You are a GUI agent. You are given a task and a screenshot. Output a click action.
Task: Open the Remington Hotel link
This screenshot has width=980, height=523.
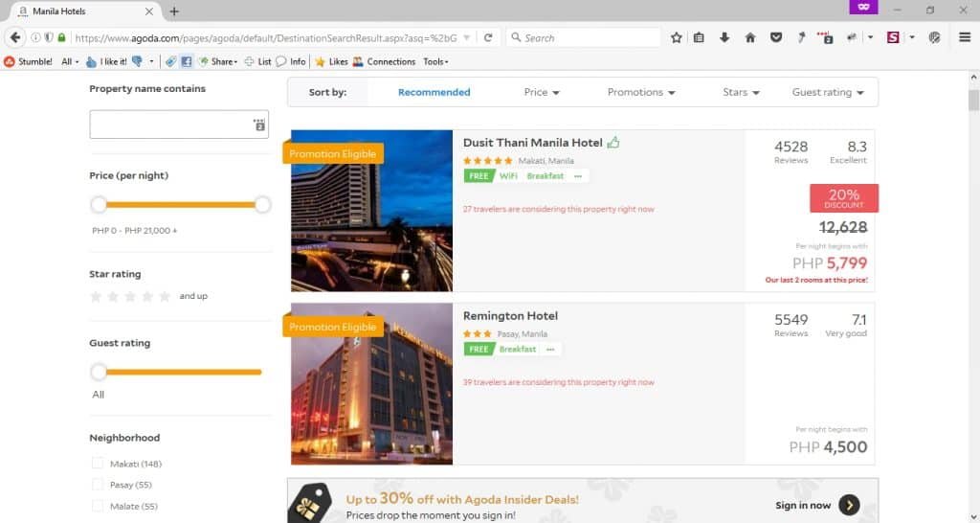point(510,316)
